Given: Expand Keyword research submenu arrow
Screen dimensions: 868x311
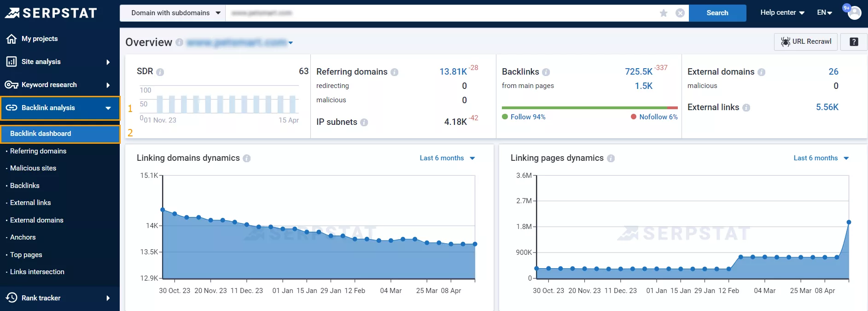Looking at the screenshot, I should pos(108,85).
